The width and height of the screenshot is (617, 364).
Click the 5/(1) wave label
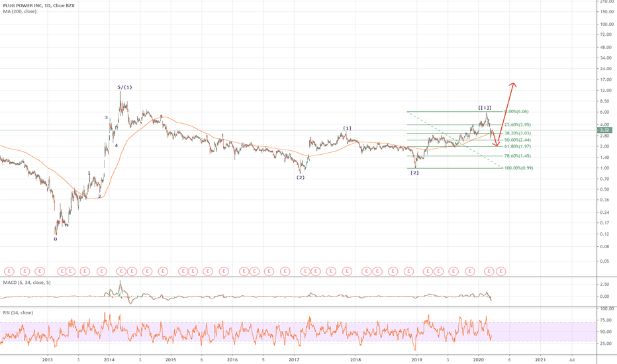click(124, 87)
